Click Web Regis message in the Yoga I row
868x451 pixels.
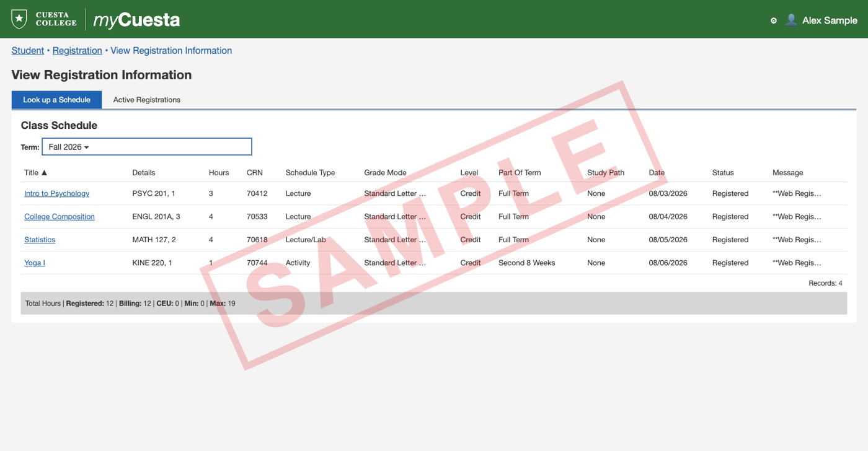tap(797, 263)
